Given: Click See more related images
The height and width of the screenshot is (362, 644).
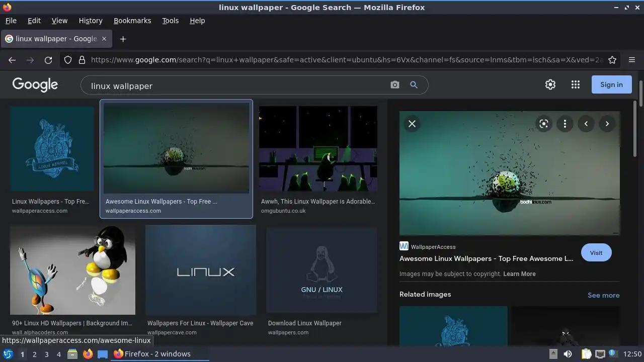Looking at the screenshot, I should coord(603,295).
